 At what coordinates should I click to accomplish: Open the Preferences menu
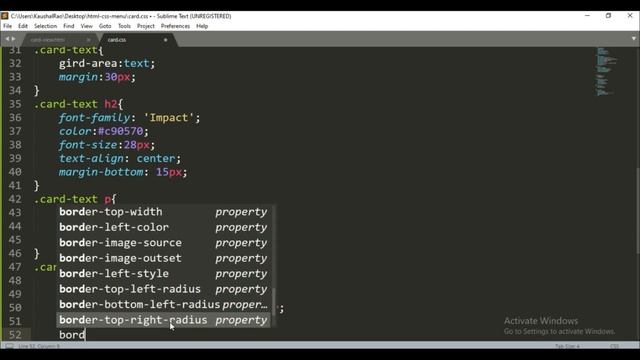[x=175, y=26]
